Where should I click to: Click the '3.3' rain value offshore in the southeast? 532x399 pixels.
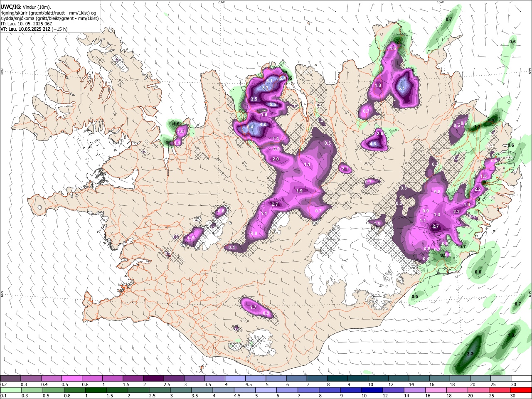click(x=470, y=354)
